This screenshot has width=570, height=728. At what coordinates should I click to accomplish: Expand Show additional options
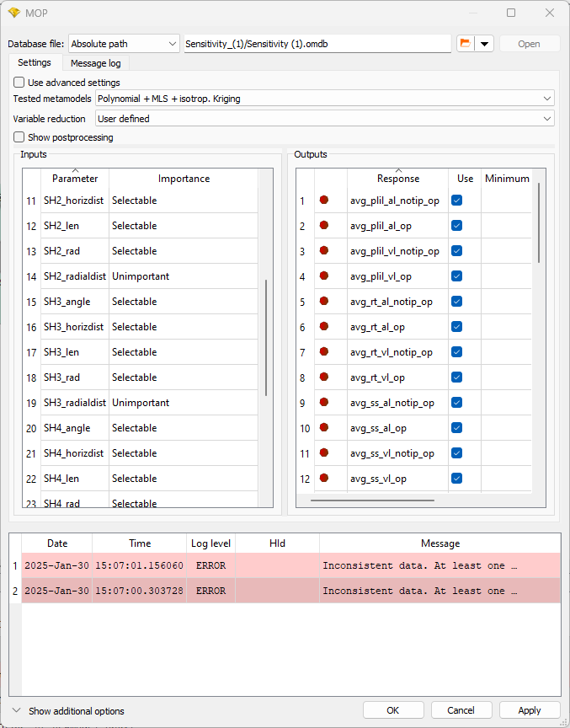67,711
